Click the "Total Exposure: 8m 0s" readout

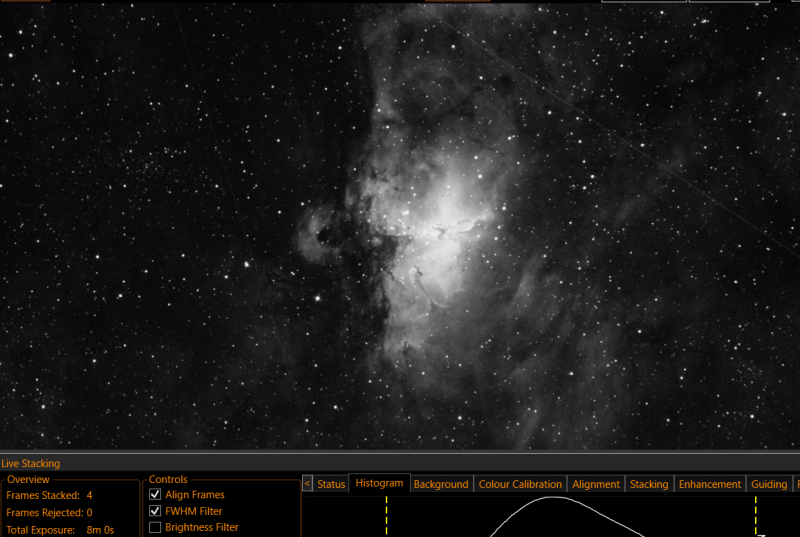pos(60,530)
